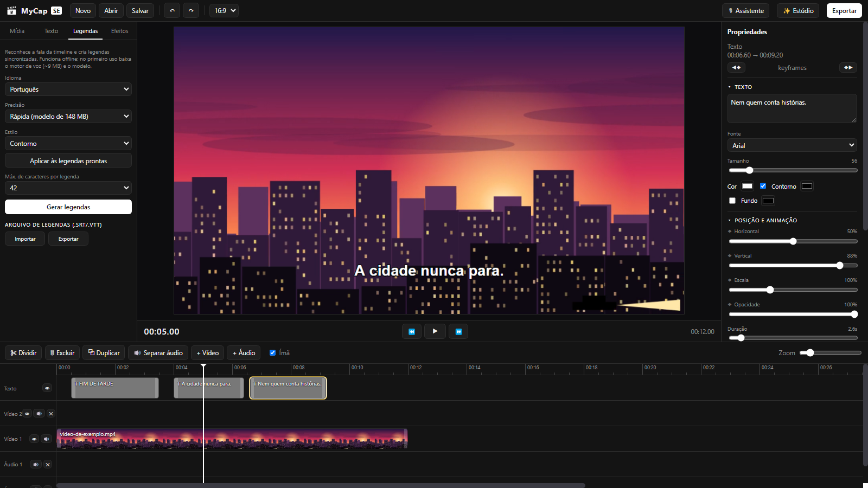Open the Precisão dropdown
Screen dimensions: 868x488
[x=68, y=117]
